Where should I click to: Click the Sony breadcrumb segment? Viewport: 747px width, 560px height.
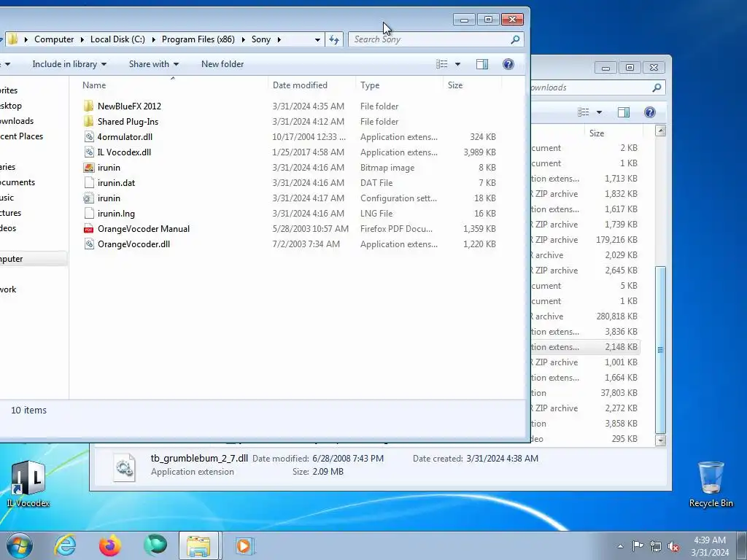pos(261,39)
